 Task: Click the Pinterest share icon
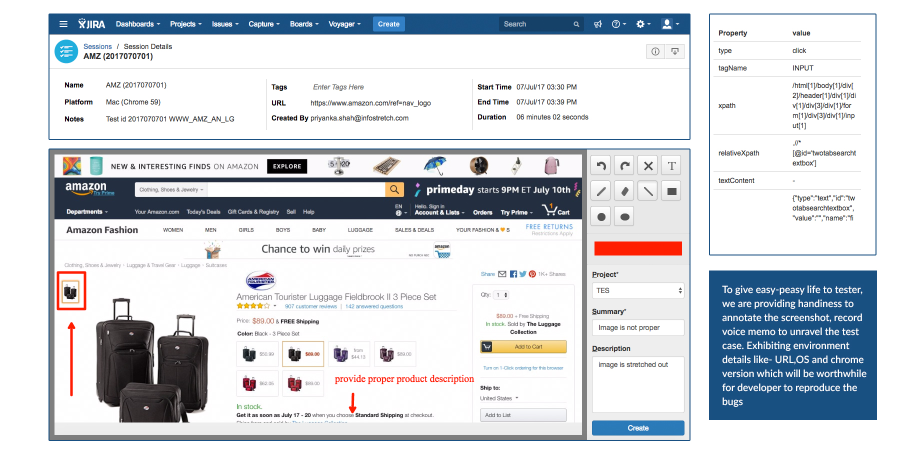pyautogui.click(x=532, y=274)
